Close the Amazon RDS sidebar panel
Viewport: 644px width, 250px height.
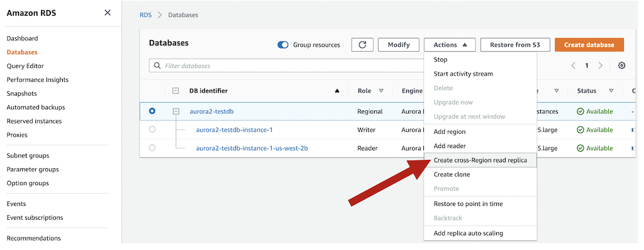pos(108,13)
